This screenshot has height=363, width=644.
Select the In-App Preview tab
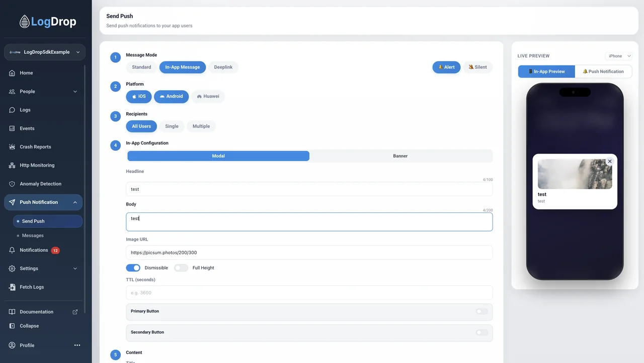[546, 71]
